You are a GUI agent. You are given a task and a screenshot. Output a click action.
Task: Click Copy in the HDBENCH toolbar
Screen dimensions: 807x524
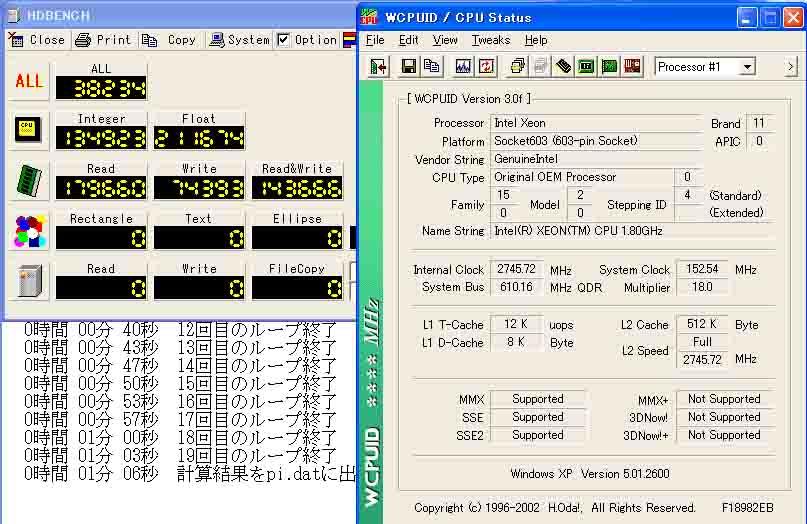(169, 40)
